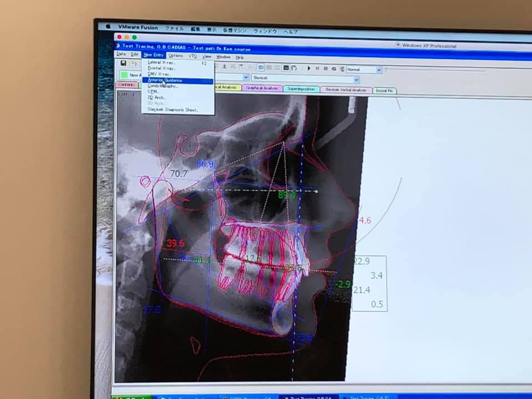Click the Play button in the toolbar
The width and height of the screenshot is (532, 399).
tap(309, 68)
